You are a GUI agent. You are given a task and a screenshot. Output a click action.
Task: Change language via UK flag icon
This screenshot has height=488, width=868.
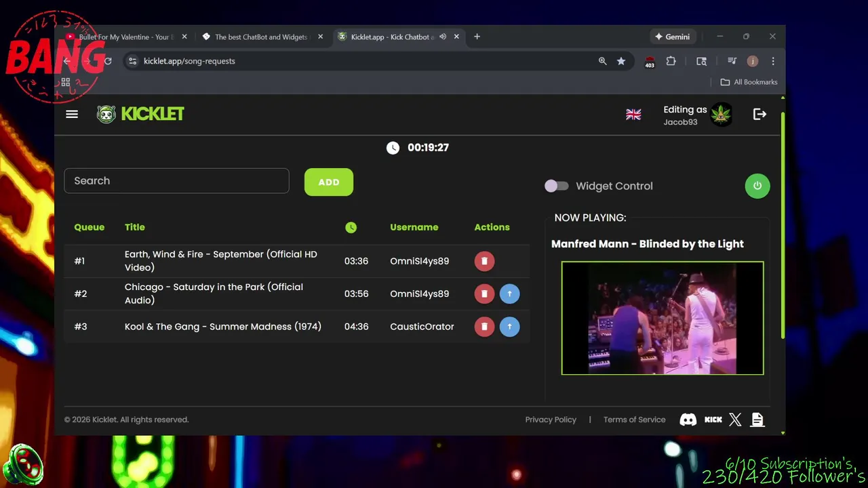pyautogui.click(x=633, y=115)
